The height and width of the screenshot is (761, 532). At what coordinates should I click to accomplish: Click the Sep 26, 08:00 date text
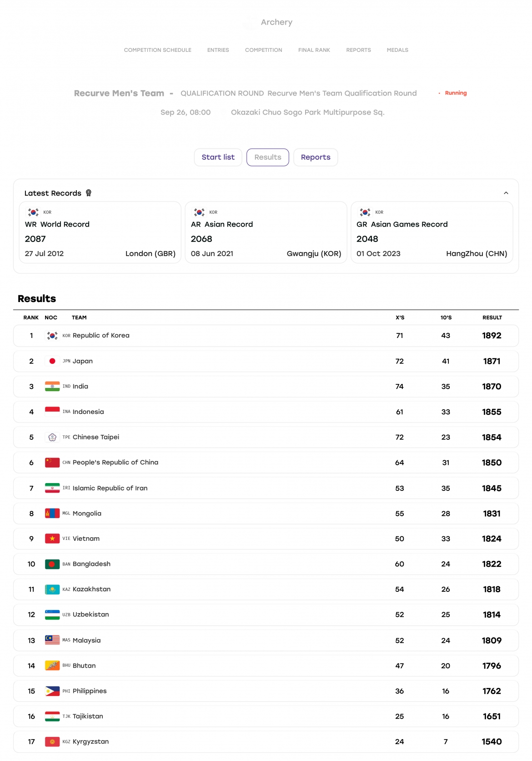pyautogui.click(x=186, y=112)
